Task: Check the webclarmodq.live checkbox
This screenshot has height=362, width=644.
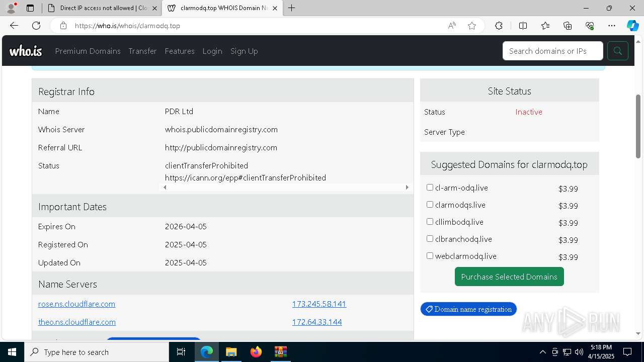Action: point(430,256)
